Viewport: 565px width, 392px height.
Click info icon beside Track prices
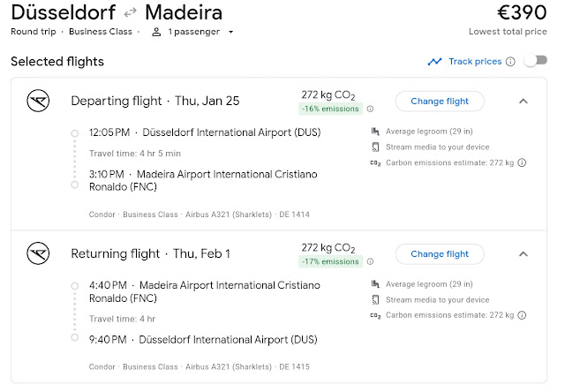pos(509,62)
